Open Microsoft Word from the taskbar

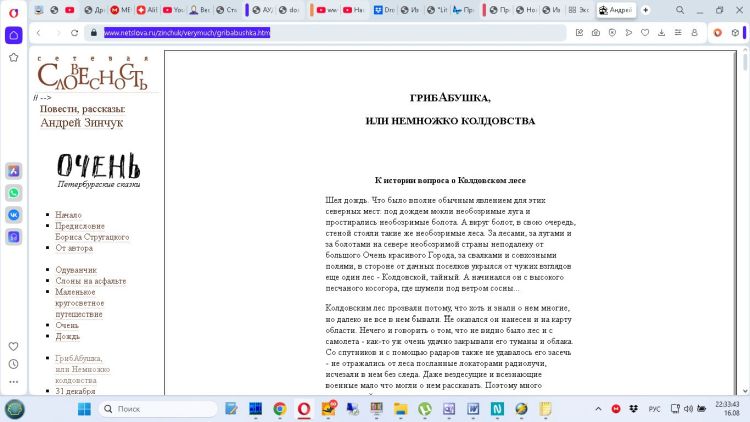[473, 409]
